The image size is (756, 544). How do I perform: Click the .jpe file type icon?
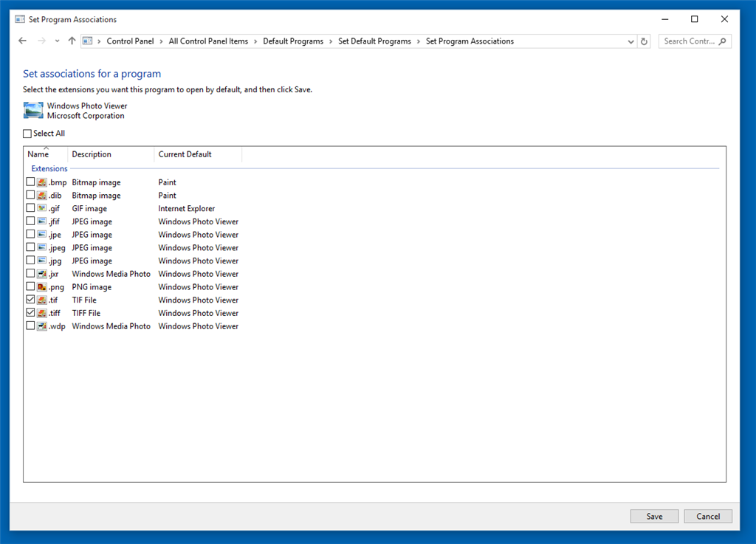42,234
